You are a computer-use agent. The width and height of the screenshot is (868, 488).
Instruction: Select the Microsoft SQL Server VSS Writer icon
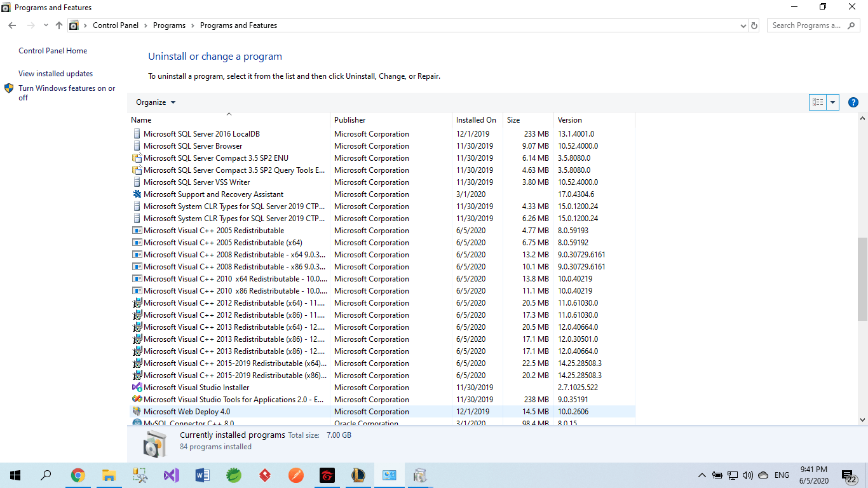(x=137, y=182)
